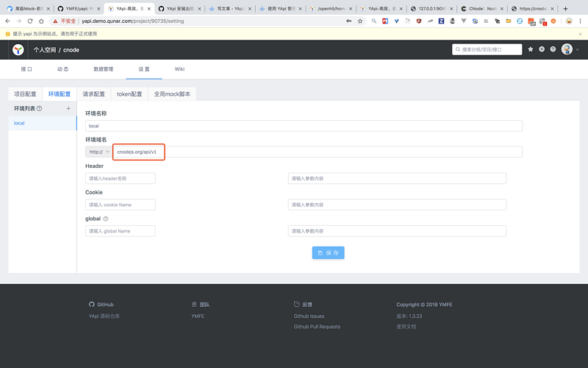This screenshot has height=368, width=588.
Task: Click the browser back arrow
Action: [8, 21]
